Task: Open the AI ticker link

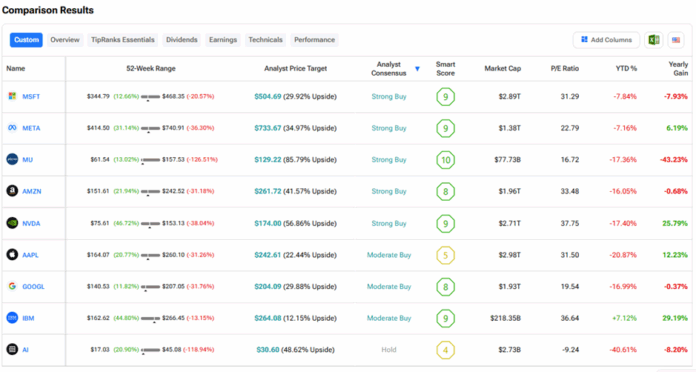Action: tap(25, 350)
